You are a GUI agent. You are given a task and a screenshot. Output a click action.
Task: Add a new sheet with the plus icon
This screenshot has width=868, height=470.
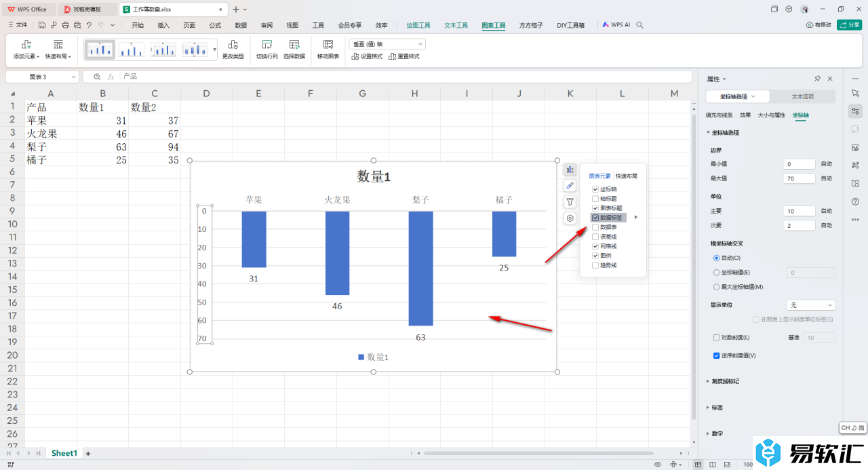coord(87,453)
